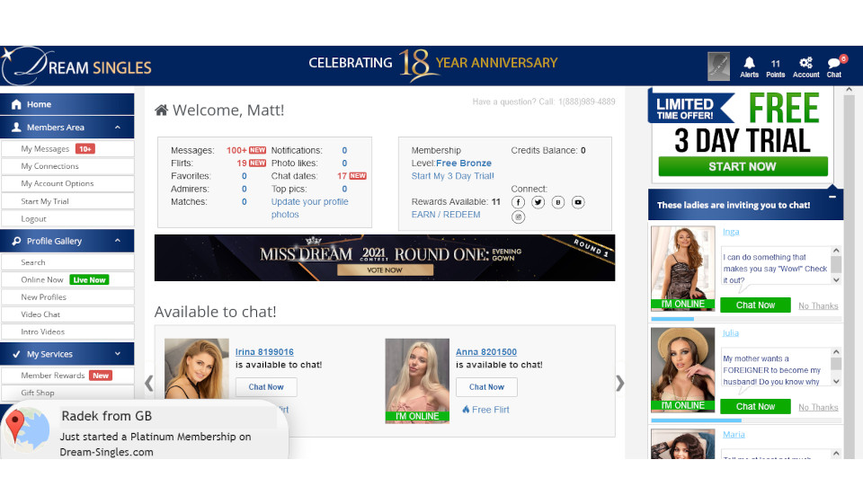The width and height of the screenshot is (863, 504).
Task: Click the Facebook connect icon
Action: tap(519, 202)
